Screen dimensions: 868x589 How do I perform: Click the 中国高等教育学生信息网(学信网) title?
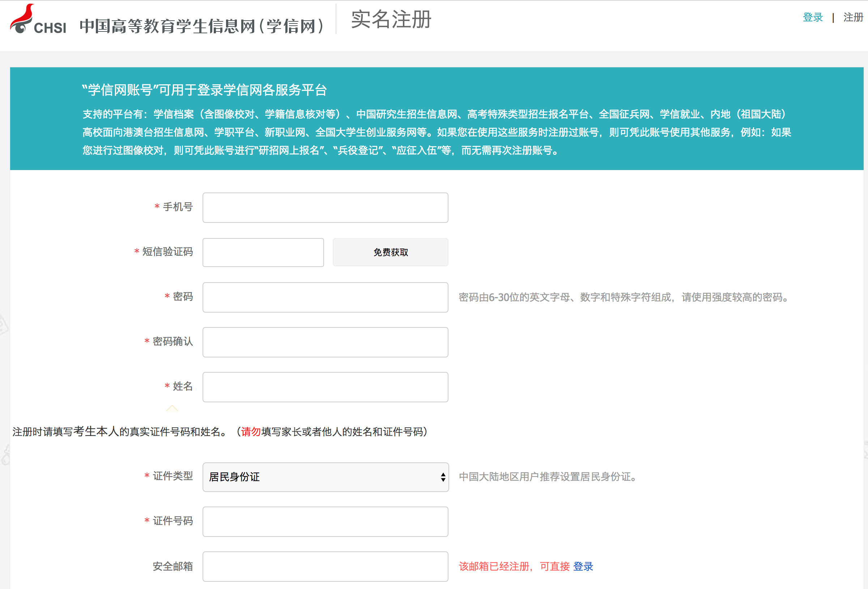[202, 26]
